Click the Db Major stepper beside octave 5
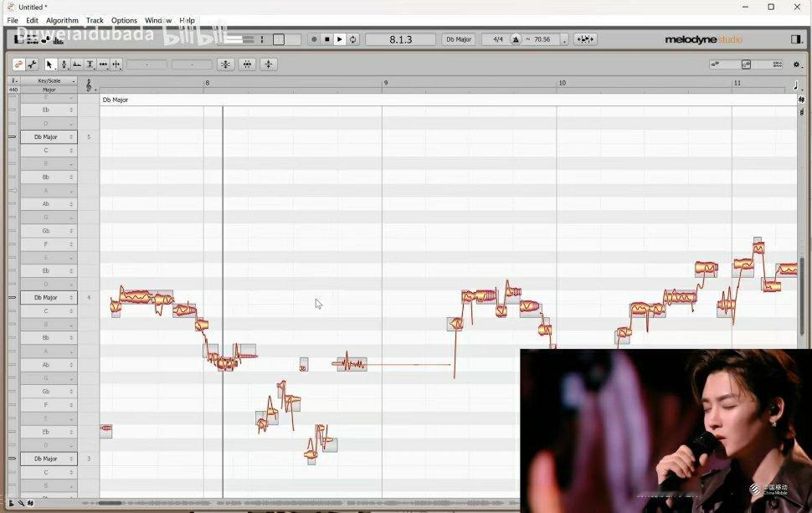The image size is (812, 513). point(71,136)
